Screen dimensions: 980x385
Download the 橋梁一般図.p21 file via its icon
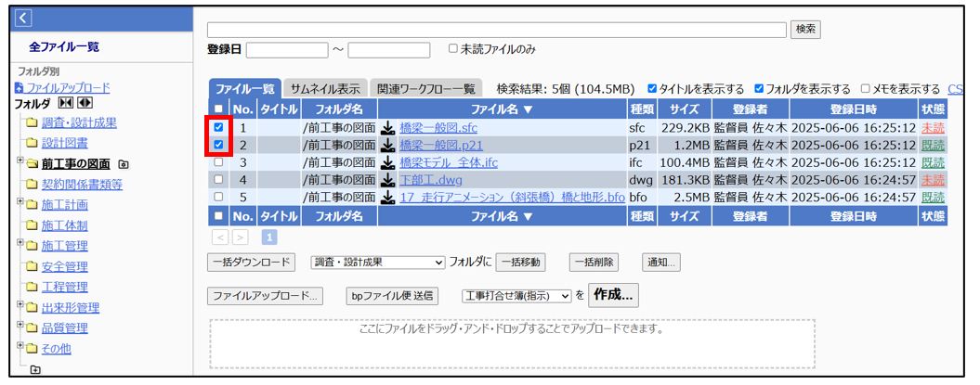coord(388,146)
